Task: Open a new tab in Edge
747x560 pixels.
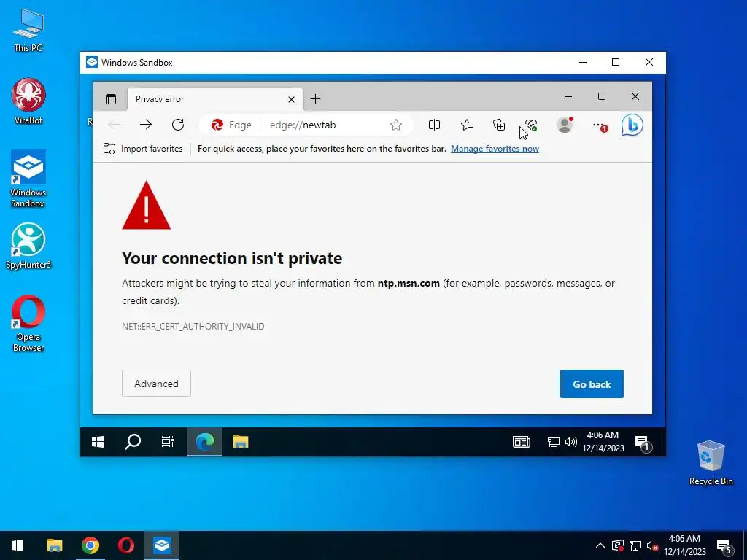Action: point(315,99)
